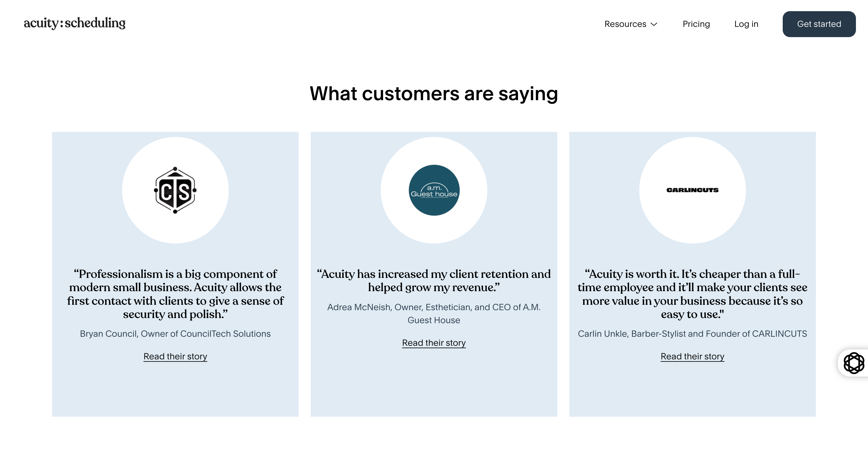Viewport: 868px width, 455px height.
Task: Click the Acuity Scheduling logo
Action: pos(74,23)
